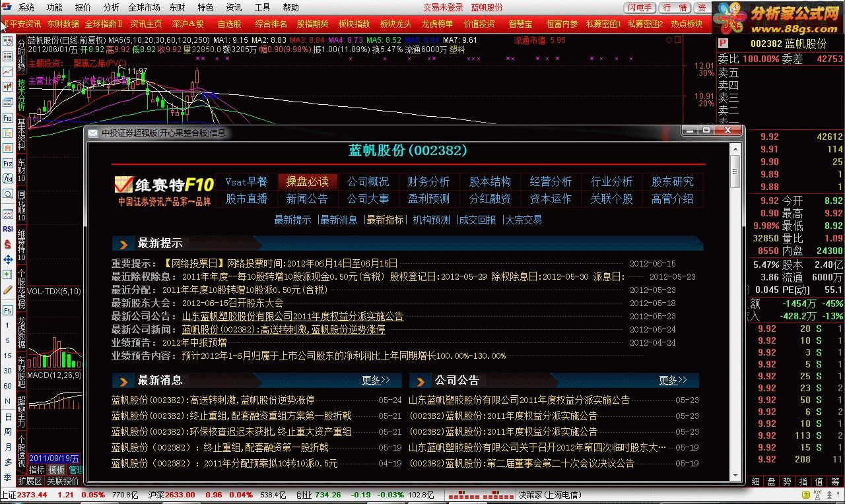Open the 分红融资 tab in F10
Screen dimensions: 845x504
(490, 199)
